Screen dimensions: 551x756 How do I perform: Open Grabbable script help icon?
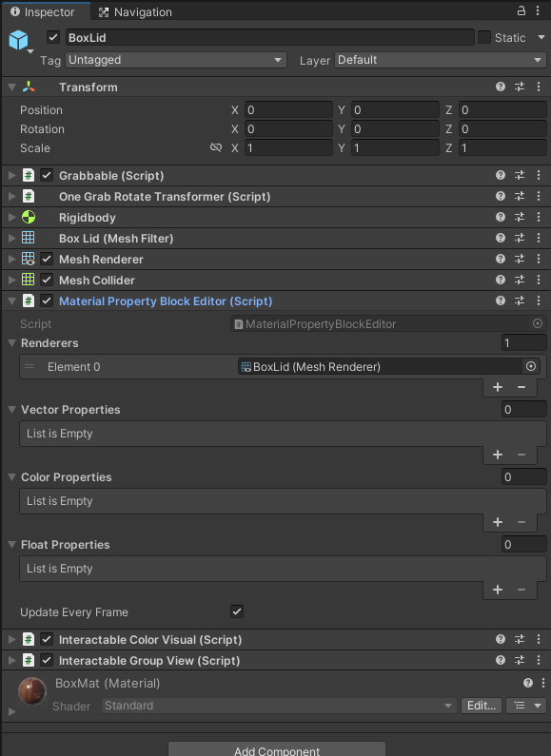pyautogui.click(x=501, y=175)
